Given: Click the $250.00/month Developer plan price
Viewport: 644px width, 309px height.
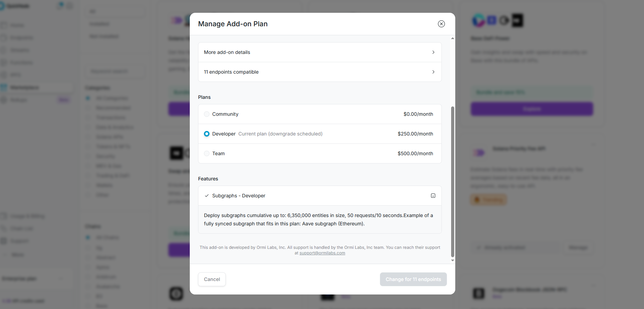Looking at the screenshot, I should tap(415, 134).
